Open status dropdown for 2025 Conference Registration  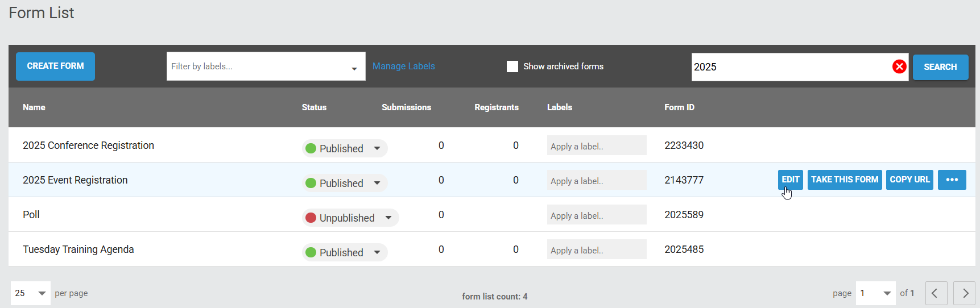tap(345, 148)
